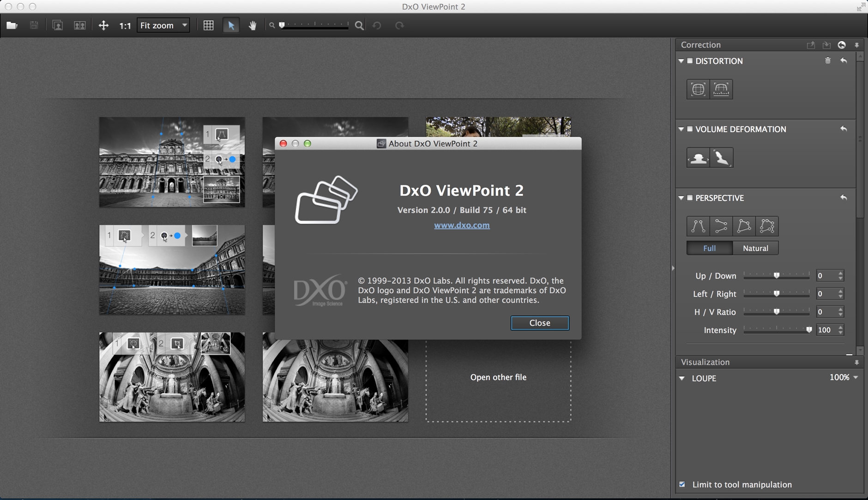868x500 pixels.
Task: Toggle the PERSPECTIVE enable square
Action: point(690,198)
